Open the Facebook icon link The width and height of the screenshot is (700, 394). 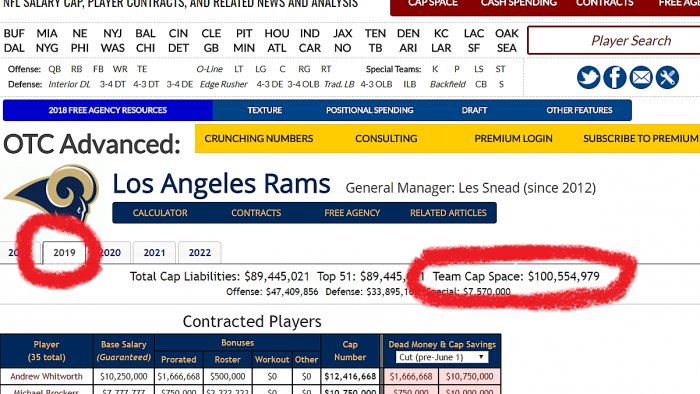(615, 77)
